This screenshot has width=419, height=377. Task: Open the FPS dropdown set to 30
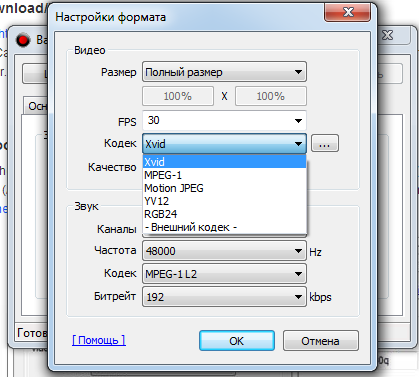224,120
